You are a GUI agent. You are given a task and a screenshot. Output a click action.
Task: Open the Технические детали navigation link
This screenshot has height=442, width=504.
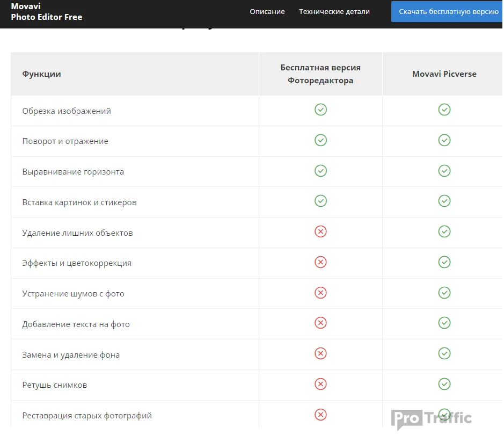tap(334, 12)
